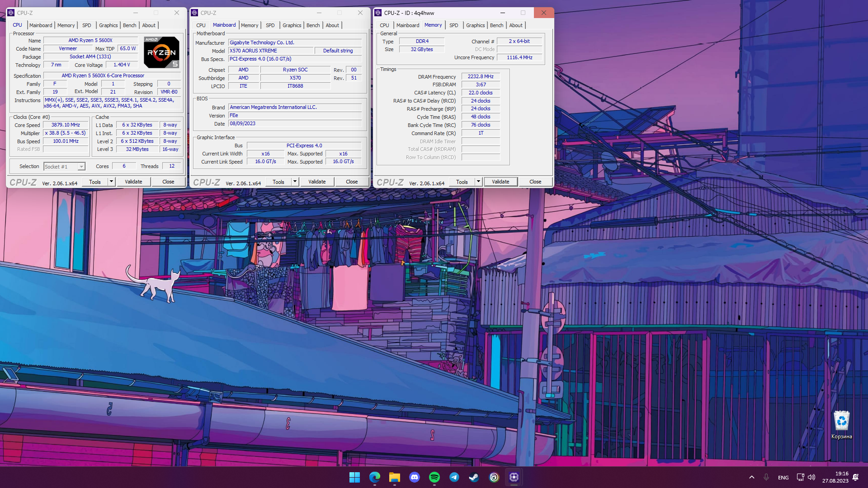Open Bench tab in third CPU-Z window
This screenshot has height=488, width=868.
click(x=497, y=25)
